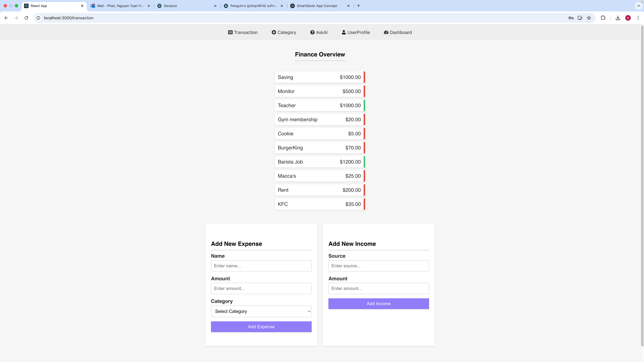Focus the expense Enter name field
644x362 pixels.
tap(261, 266)
